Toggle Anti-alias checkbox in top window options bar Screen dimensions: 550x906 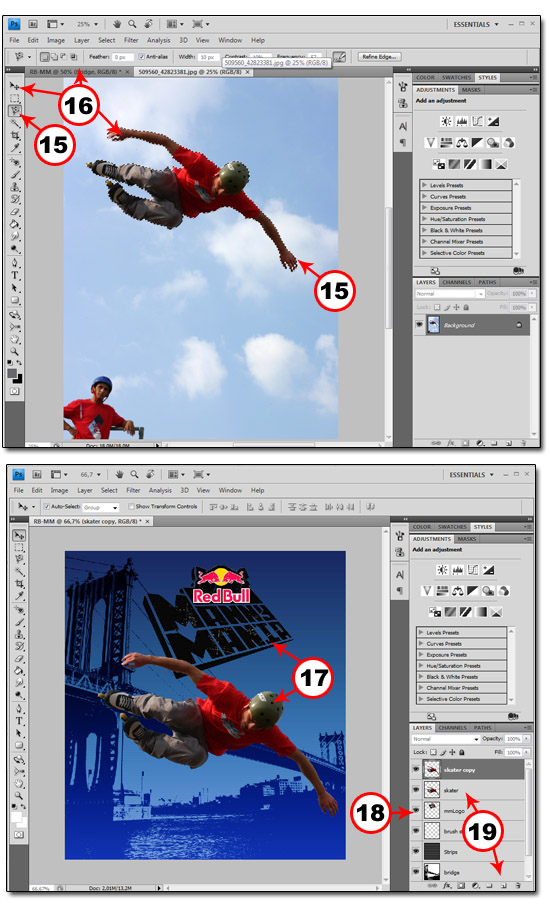142,57
